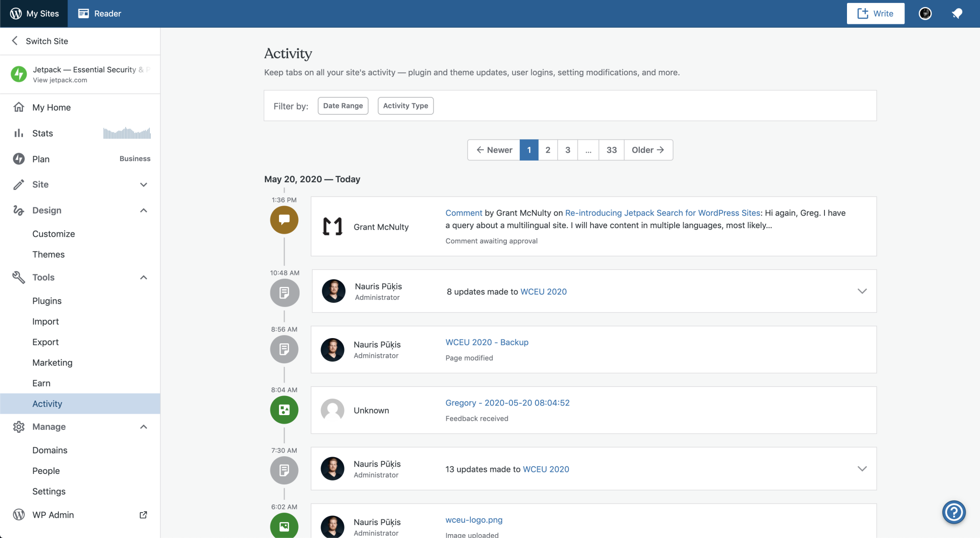Expand the 13 updates WCEU 2020 entry
This screenshot has height=538, width=980.
[x=862, y=469]
